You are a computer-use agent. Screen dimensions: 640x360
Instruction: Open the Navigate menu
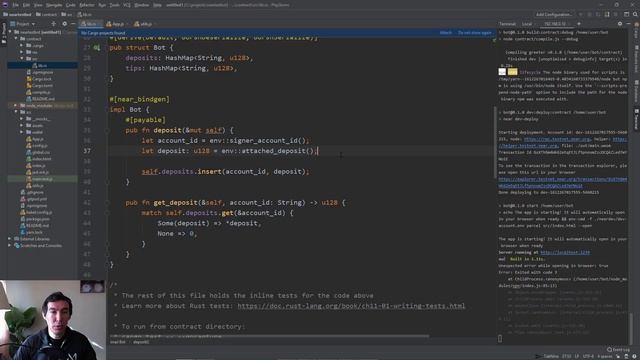[53, 5]
